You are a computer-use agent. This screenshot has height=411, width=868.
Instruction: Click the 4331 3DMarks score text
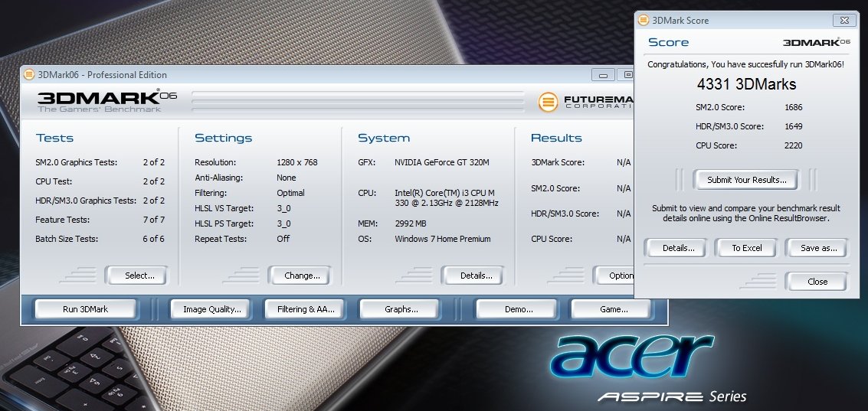click(746, 84)
